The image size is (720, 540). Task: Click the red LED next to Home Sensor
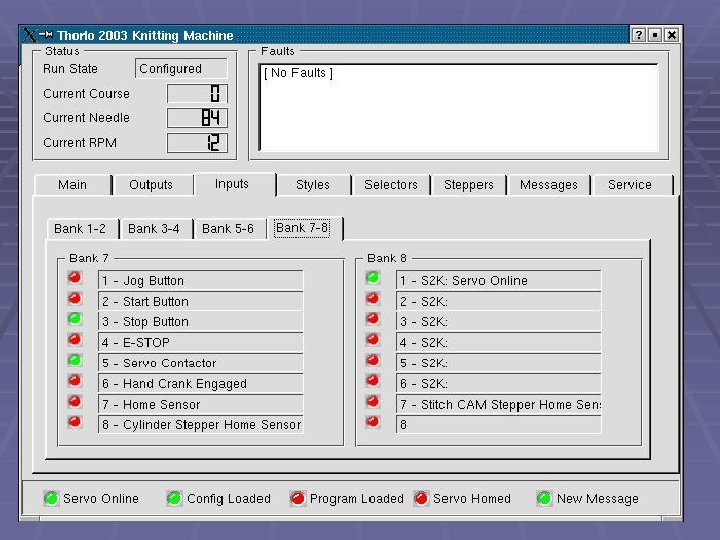tap(75, 402)
